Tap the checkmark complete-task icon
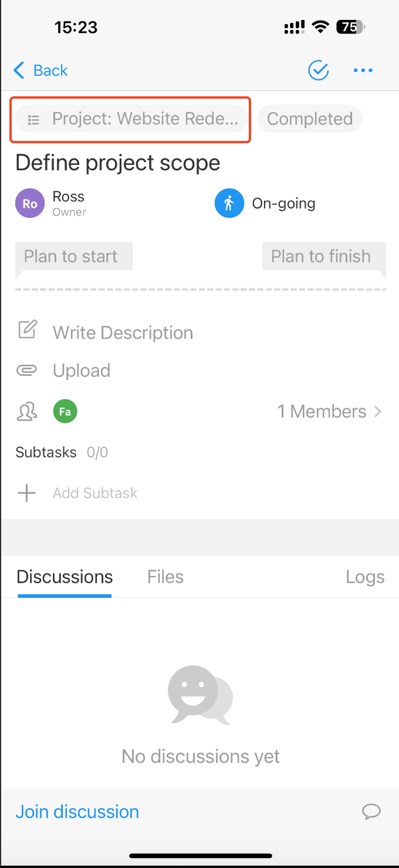Viewport: 399px width, 868px height. 319,70
